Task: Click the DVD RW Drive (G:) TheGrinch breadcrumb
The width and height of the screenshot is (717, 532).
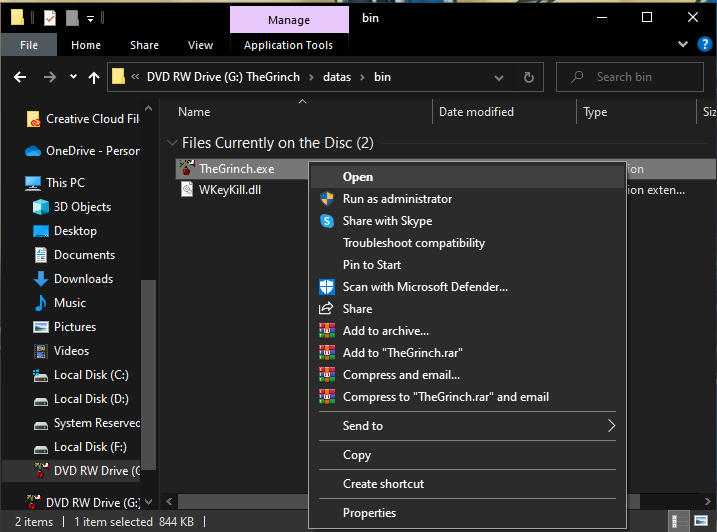Action: (223, 77)
